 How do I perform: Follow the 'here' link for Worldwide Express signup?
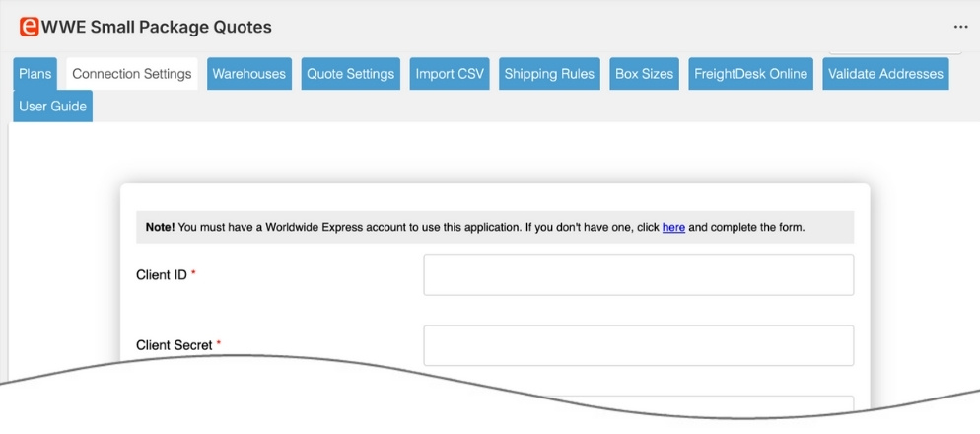coord(673,227)
